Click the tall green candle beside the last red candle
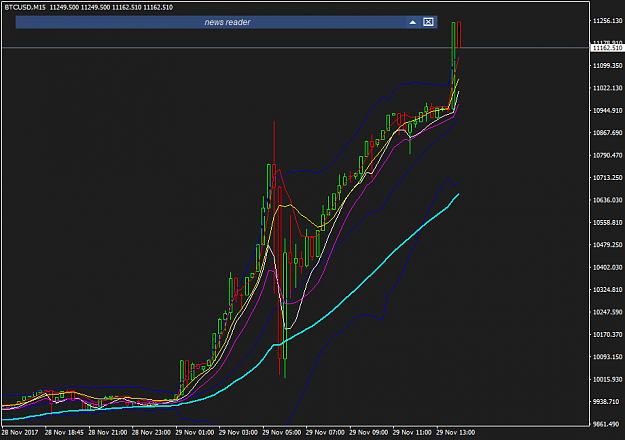Image resolution: width=625 pixels, height=440 pixels. pyautogui.click(x=454, y=66)
